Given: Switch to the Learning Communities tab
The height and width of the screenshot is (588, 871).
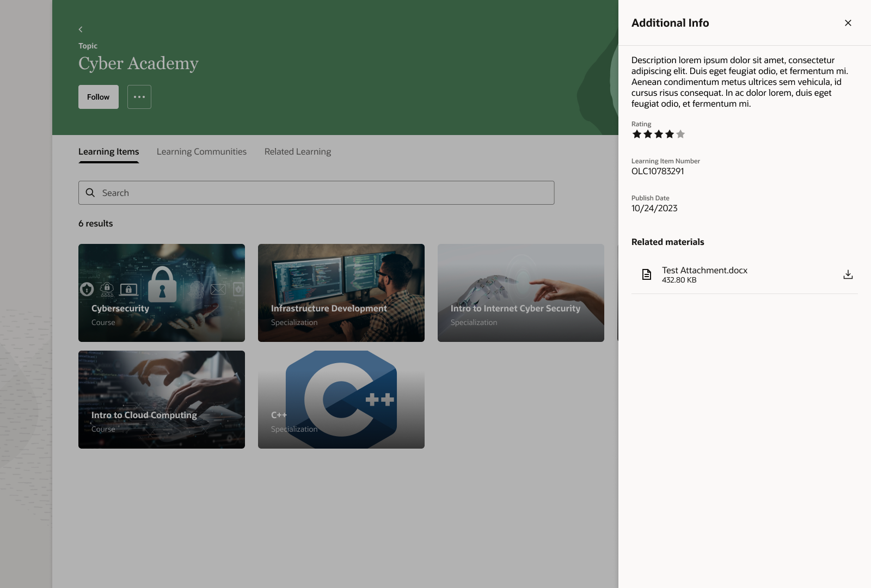Looking at the screenshot, I should point(201,152).
